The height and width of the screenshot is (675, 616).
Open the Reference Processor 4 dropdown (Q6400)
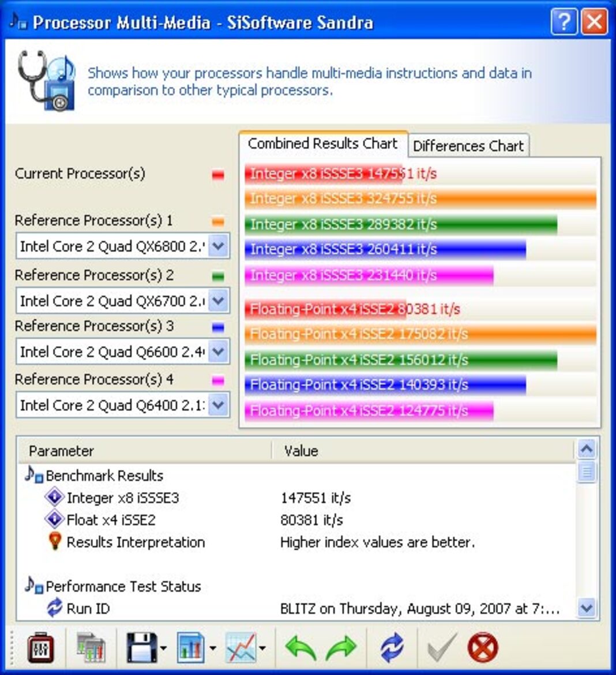pos(218,404)
